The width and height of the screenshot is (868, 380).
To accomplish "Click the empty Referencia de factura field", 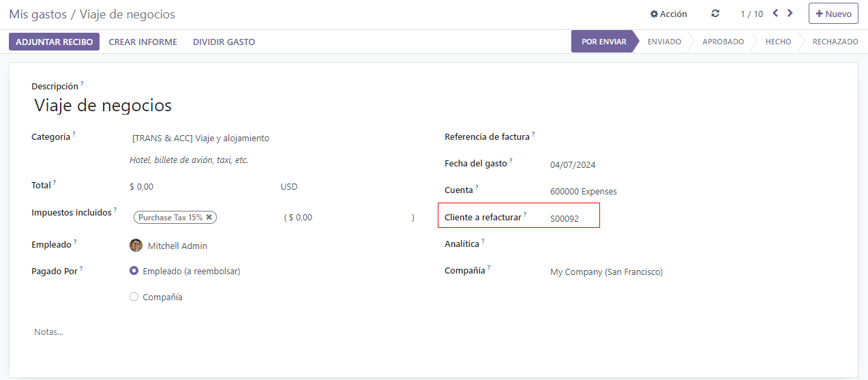I will click(692, 137).
